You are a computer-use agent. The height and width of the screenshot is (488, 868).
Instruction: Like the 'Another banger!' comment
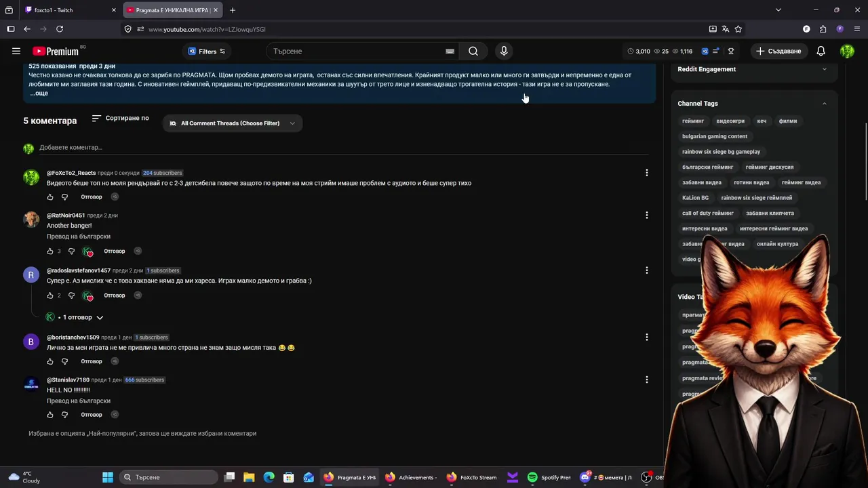click(50, 251)
